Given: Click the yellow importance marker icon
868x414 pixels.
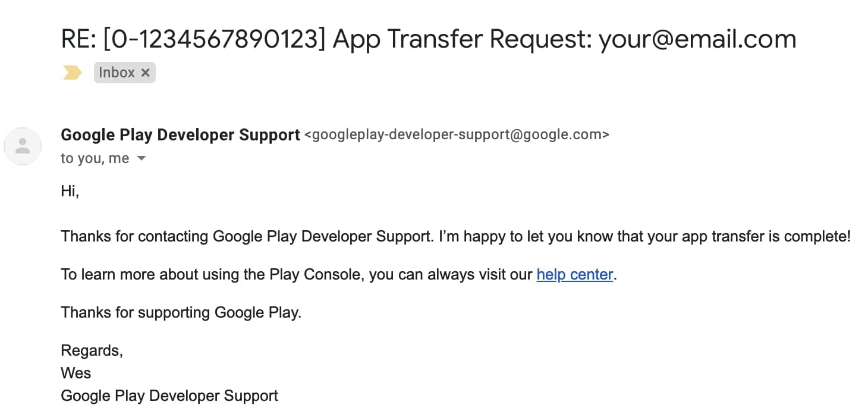Looking at the screenshot, I should point(73,73).
